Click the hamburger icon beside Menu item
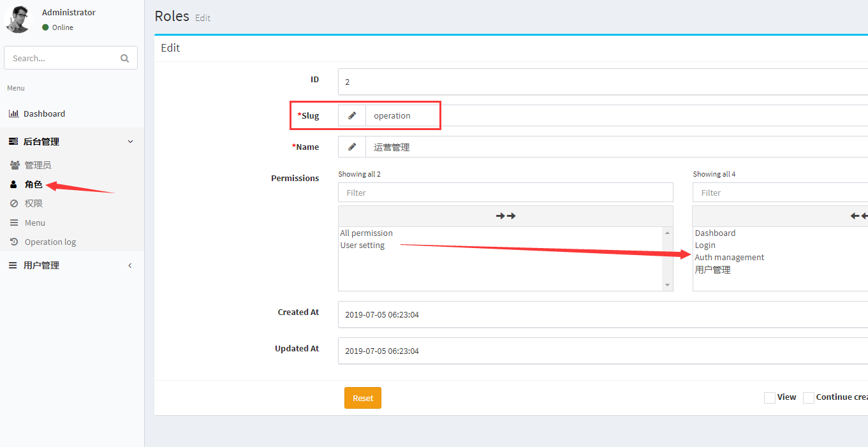Image resolution: width=868 pixels, height=447 pixels. (x=13, y=223)
